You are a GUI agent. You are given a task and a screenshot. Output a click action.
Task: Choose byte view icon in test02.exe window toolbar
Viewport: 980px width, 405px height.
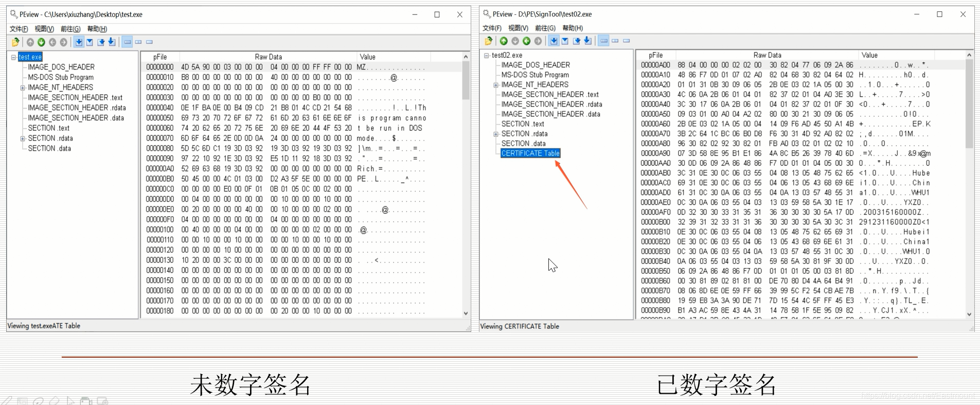tap(604, 41)
